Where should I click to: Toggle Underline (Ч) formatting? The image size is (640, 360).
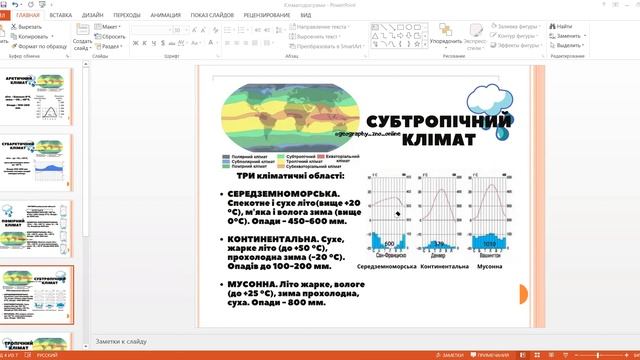[x=153, y=43]
